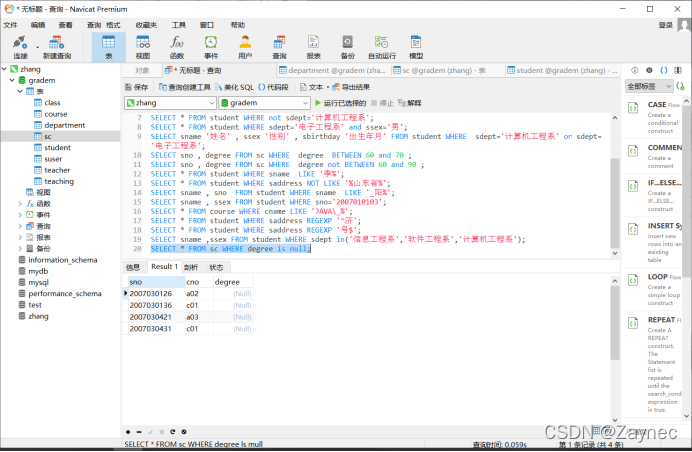Click the Export Result button
Image resolution: width=692 pixels, height=452 pixels.
coord(351,87)
